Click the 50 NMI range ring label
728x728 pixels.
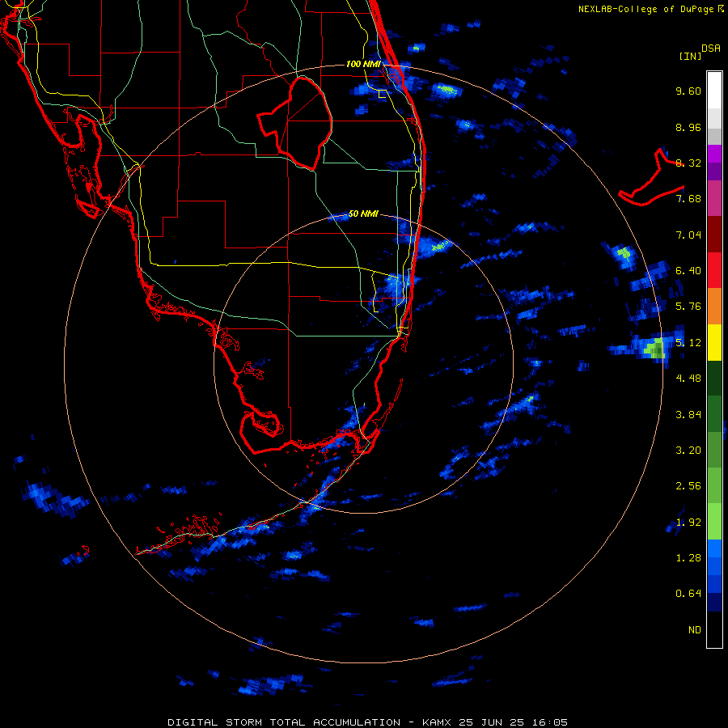pos(363,214)
